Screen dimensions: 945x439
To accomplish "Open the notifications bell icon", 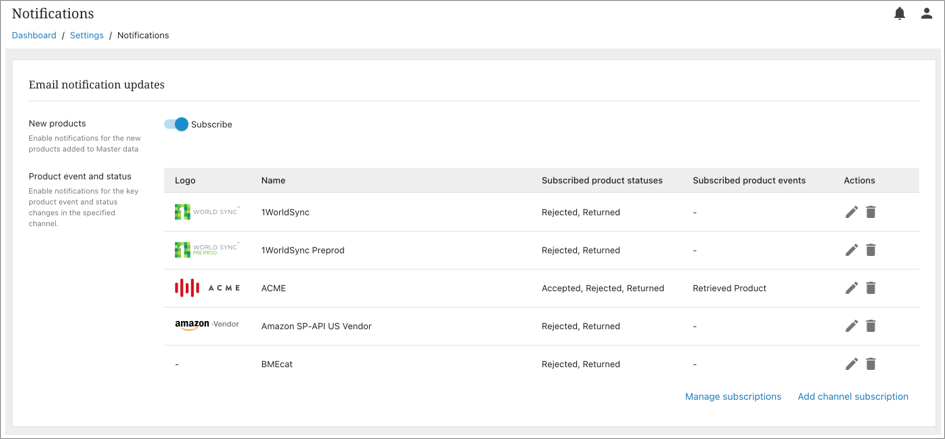I will pos(899,14).
